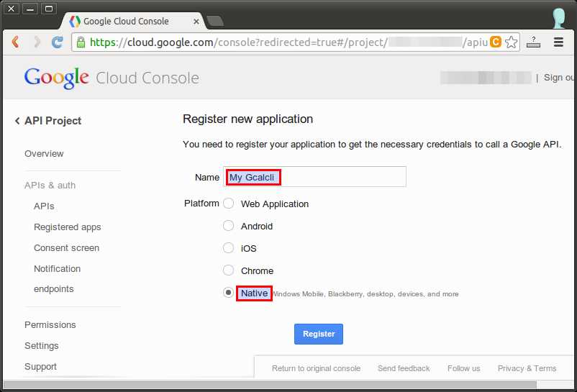This screenshot has width=577, height=392.
Task: Select the Web Application platform radio
Action: tap(228, 204)
